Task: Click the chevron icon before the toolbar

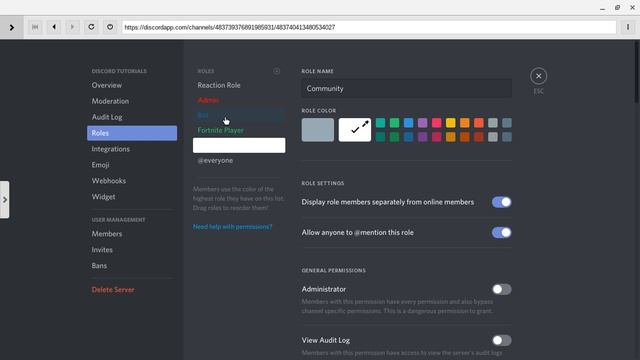Action: coord(11,27)
